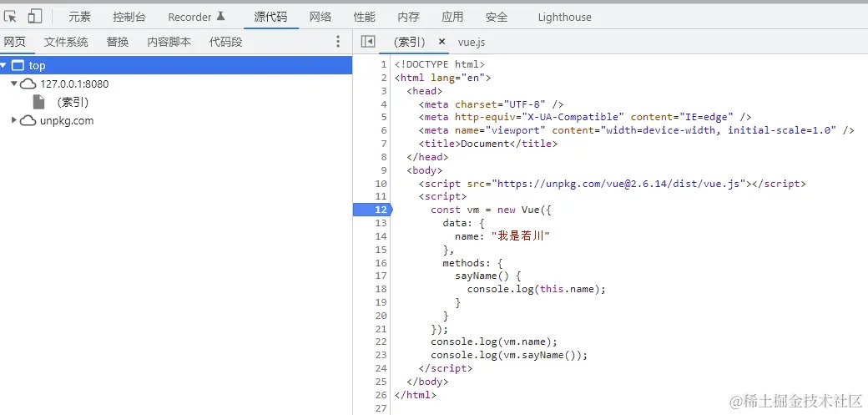Screen dimensions: 868x415
Task: Select the 文件系统 navigator tab
Action: (66, 42)
